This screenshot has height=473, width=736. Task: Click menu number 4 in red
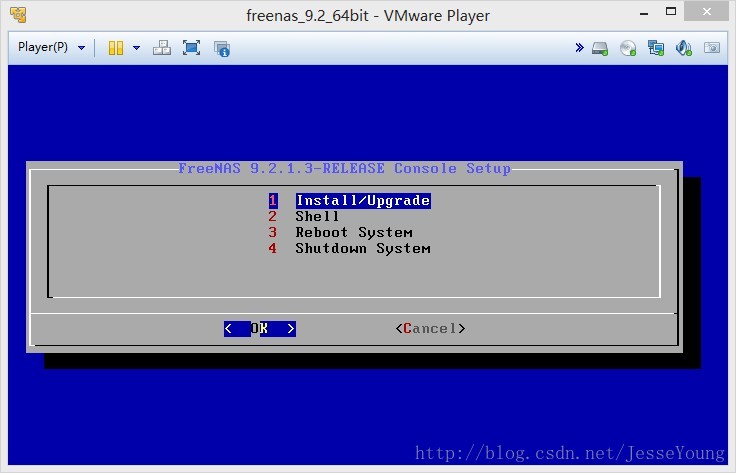click(273, 249)
